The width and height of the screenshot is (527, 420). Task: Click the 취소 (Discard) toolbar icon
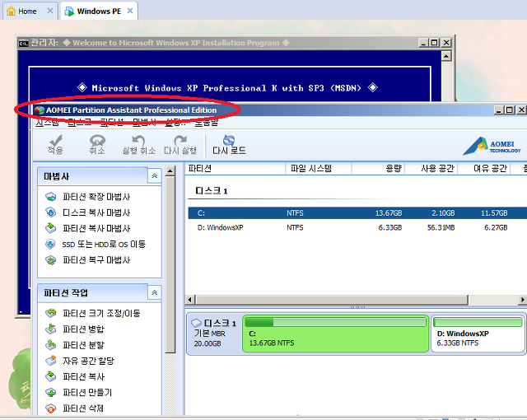[97, 140]
